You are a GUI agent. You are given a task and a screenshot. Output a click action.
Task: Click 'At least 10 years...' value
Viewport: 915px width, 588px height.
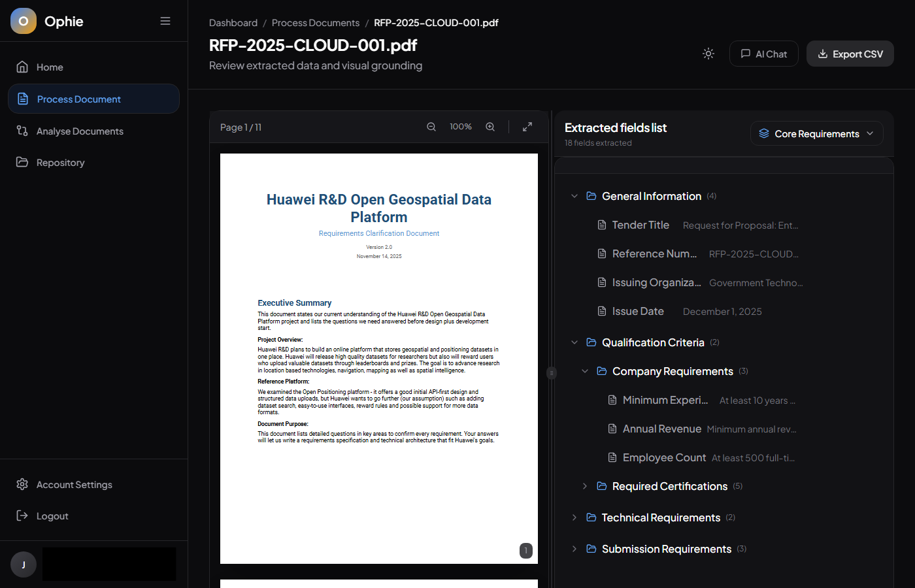pos(757,400)
